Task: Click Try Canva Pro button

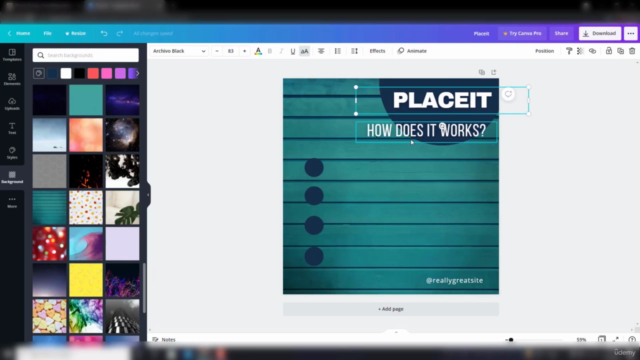Action: click(x=522, y=33)
